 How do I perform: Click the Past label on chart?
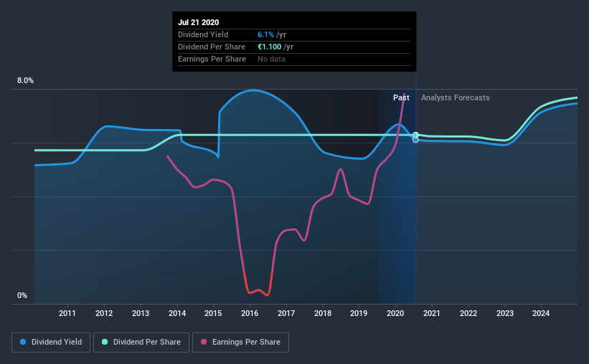[x=401, y=97]
